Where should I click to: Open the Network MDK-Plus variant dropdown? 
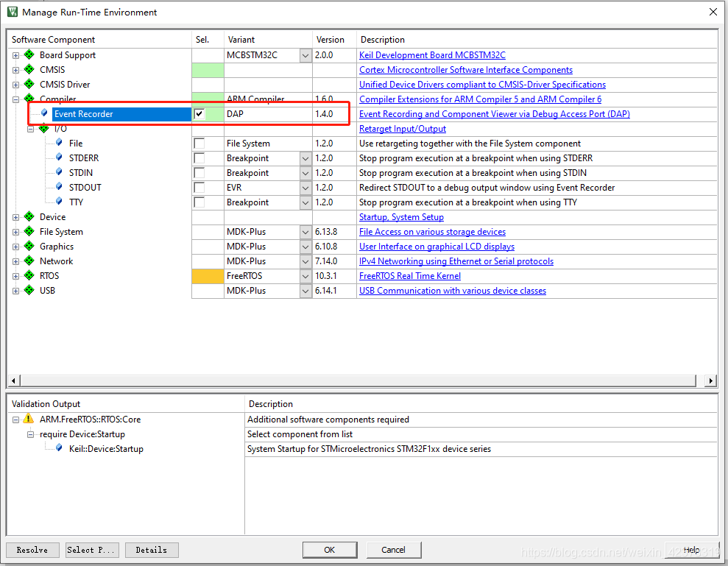[305, 261]
